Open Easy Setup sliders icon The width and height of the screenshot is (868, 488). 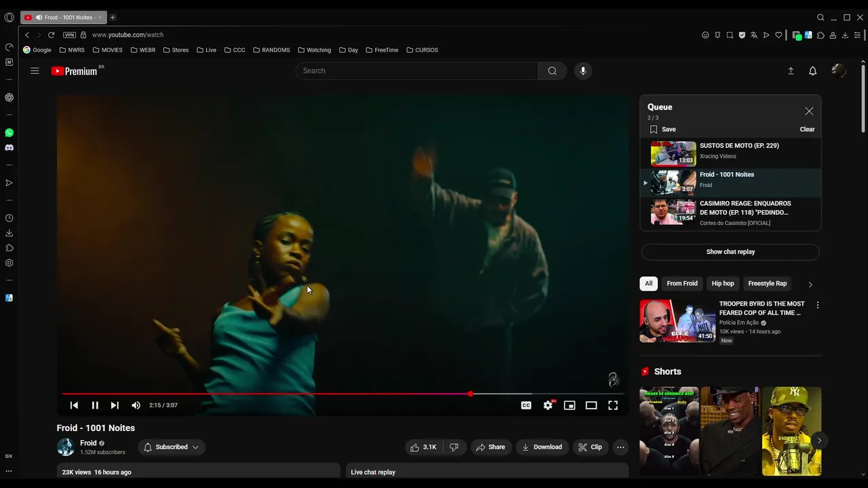click(857, 35)
